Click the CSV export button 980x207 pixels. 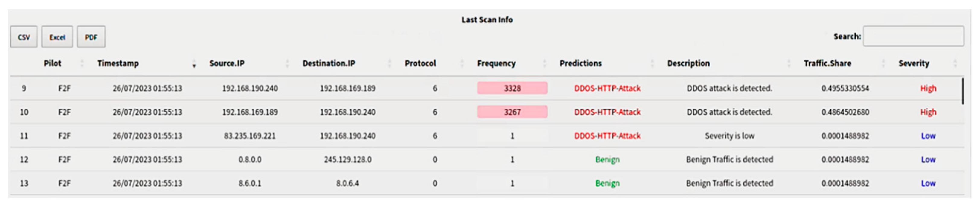(24, 37)
